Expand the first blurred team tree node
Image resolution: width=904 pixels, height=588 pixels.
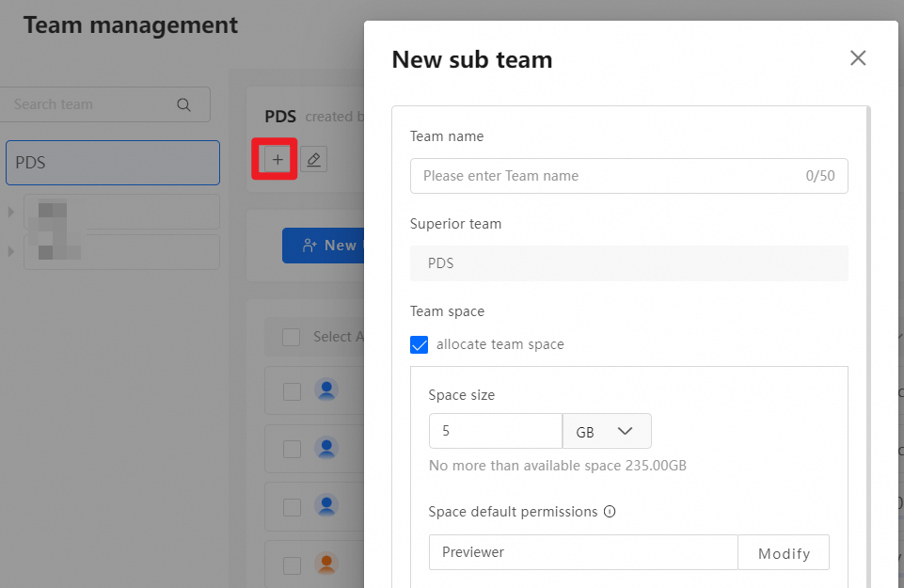pyautogui.click(x=11, y=212)
